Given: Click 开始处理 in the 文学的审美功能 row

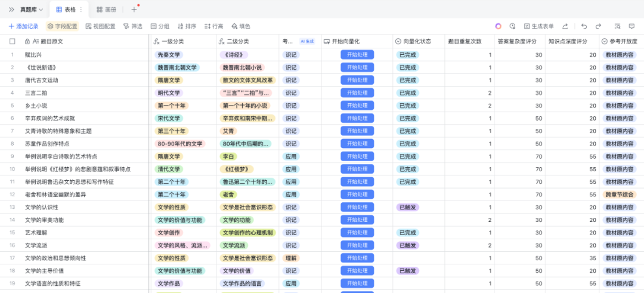Looking at the screenshot, I should [357, 220].
